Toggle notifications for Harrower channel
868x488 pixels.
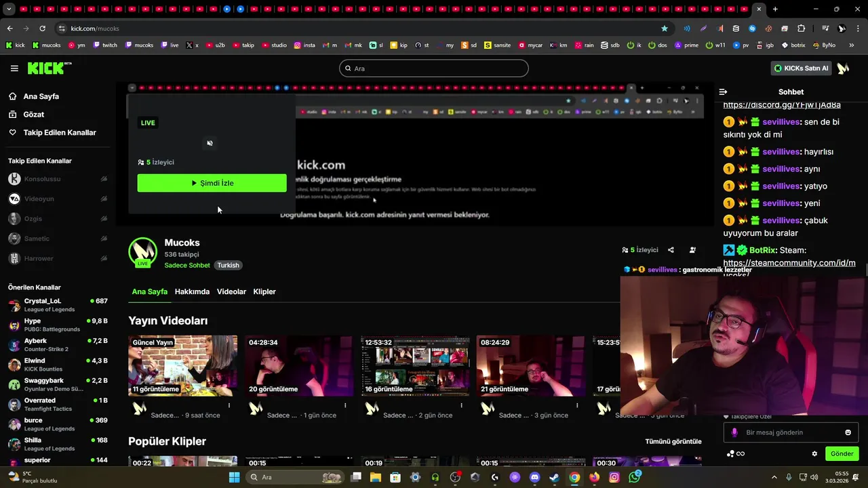(104, 258)
